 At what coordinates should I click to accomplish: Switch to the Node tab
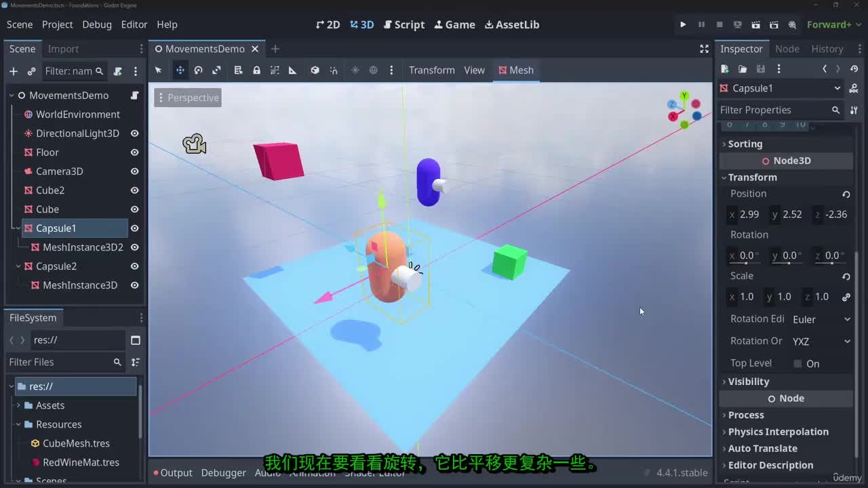click(787, 49)
